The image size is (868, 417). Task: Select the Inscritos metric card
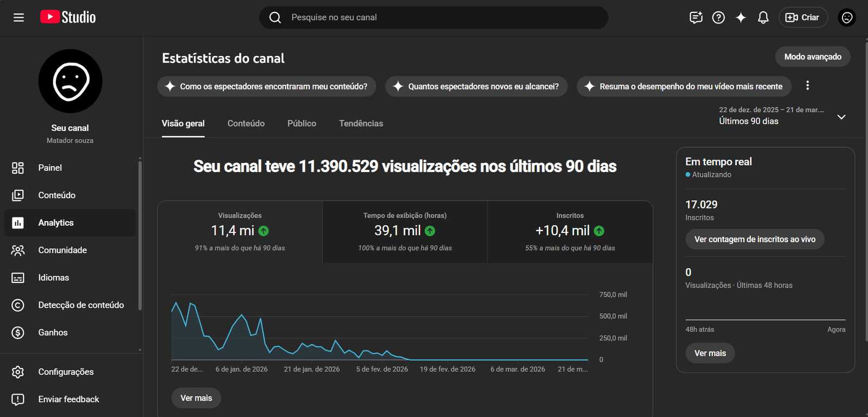(570, 232)
